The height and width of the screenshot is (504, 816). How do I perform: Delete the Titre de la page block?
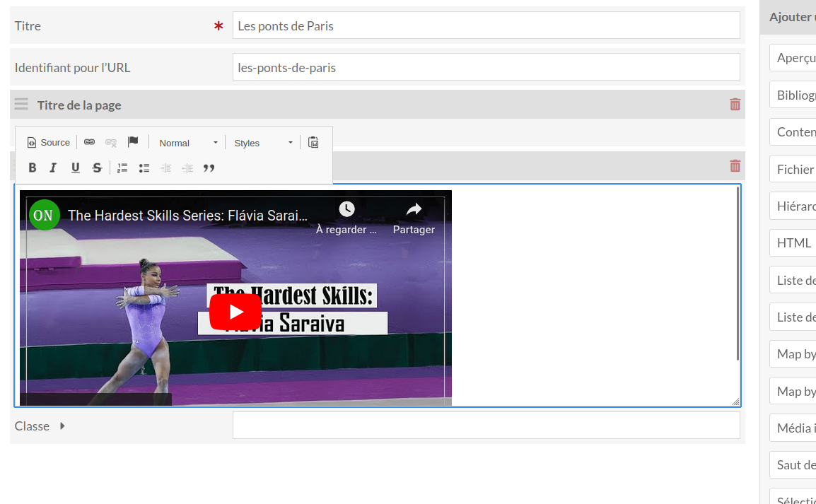pos(735,105)
